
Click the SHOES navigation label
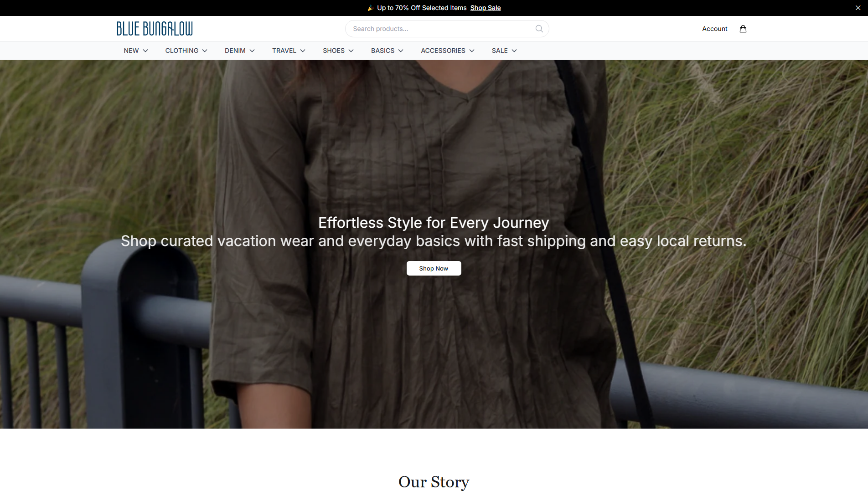click(334, 51)
